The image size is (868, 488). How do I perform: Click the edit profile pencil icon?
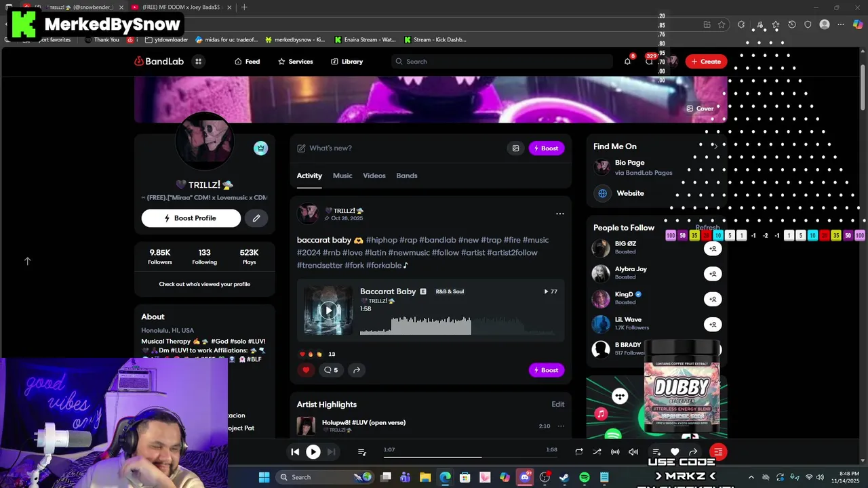(x=256, y=218)
